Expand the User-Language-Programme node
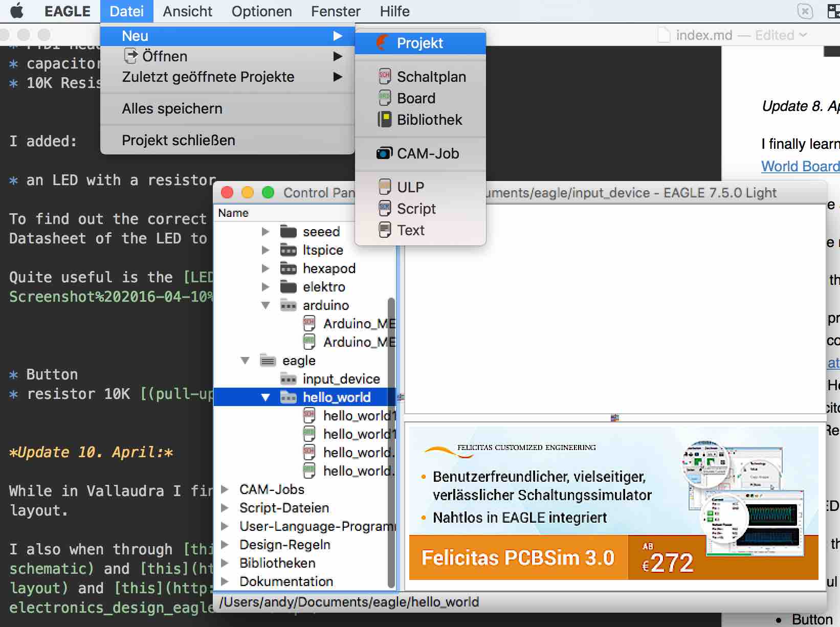The width and height of the screenshot is (840, 627). point(225,526)
